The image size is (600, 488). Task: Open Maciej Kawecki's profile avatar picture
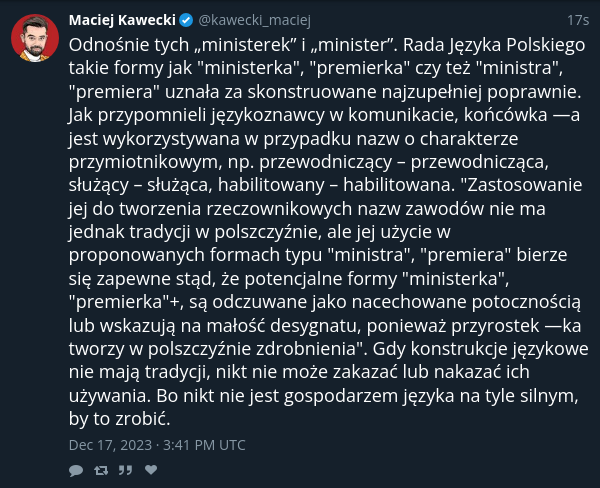[35, 38]
